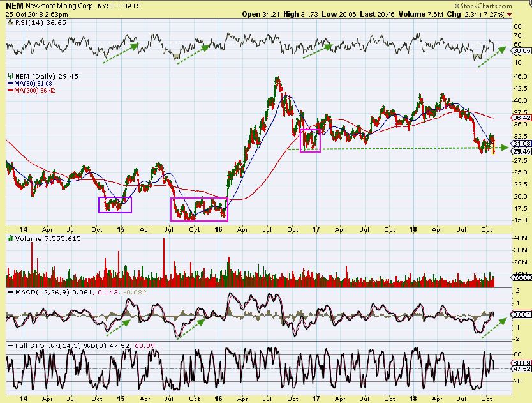Click the Low 29.06 quote value
The width and height of the screenshot is (532, 403).
point(339,14)
